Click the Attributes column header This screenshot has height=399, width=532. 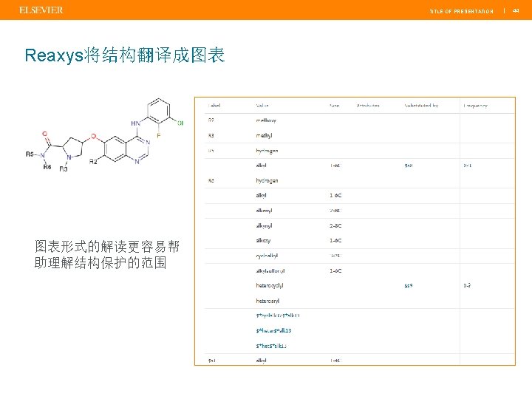pyautogui.click(x=368, y=106)
